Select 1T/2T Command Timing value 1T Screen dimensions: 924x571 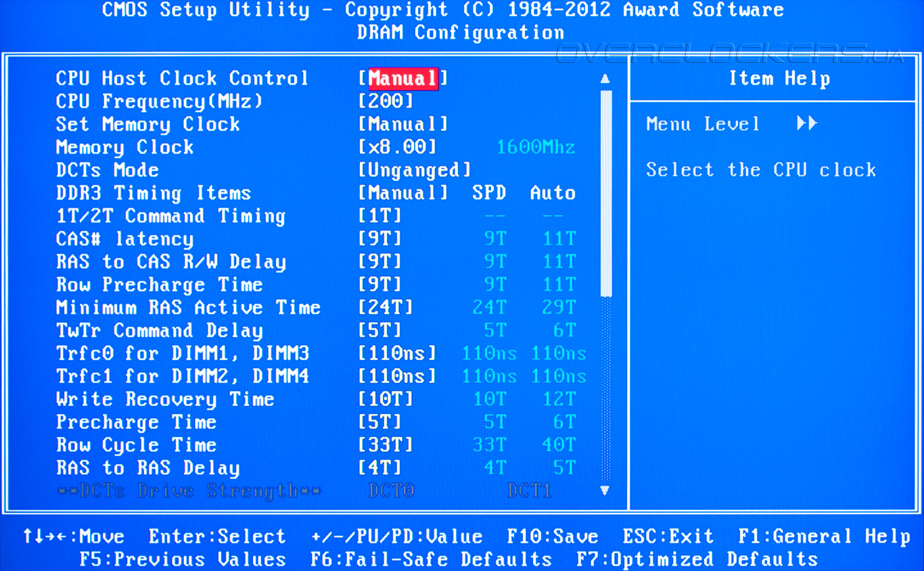tap(380, 216)
